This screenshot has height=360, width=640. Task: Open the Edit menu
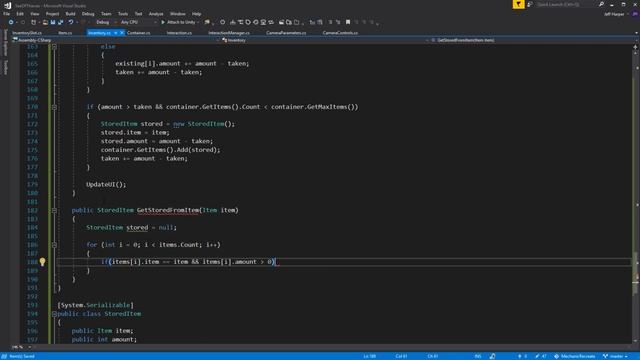point(20,14)
